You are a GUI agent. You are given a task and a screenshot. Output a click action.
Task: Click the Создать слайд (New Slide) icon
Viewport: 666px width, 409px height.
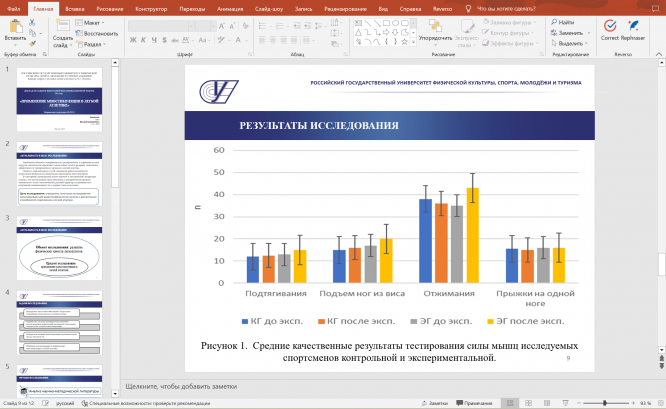click(x=62, y=25)
